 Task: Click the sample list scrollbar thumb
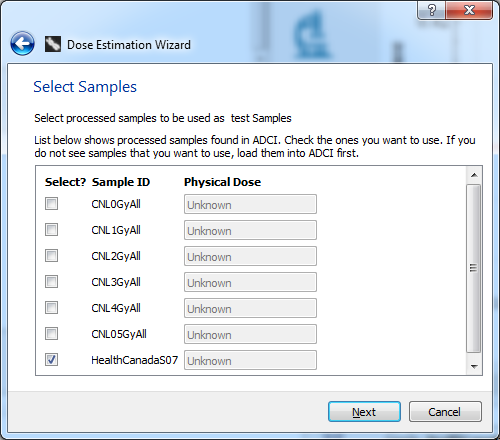[x=474, y=268]
